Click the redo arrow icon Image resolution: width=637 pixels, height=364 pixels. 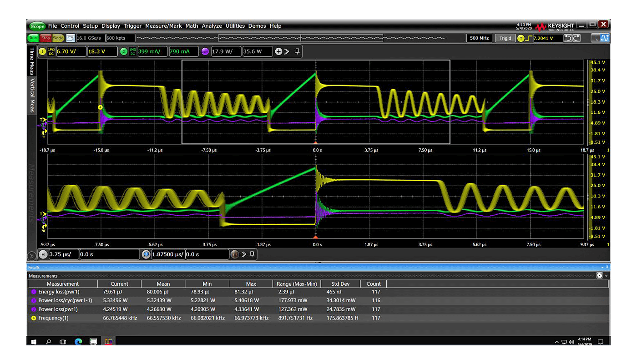coord(577,38)
